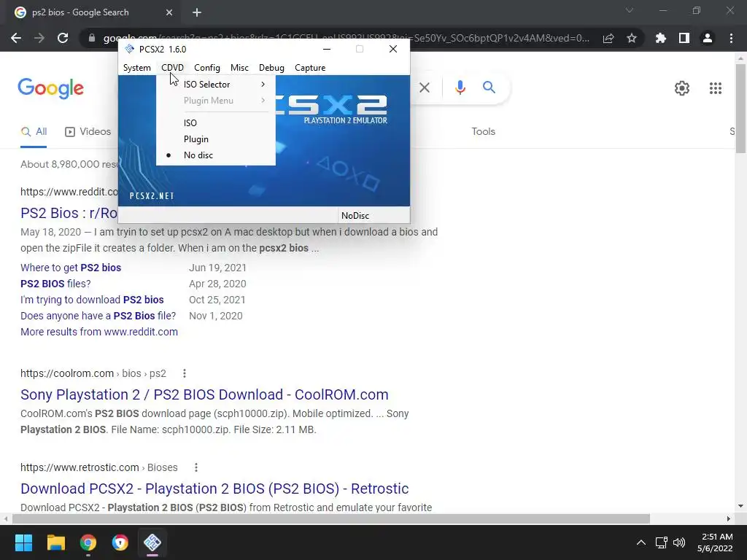This screenshot has height=560, width=747.
Task: Share this page from the address bar
Action: [x=608, y=38]
